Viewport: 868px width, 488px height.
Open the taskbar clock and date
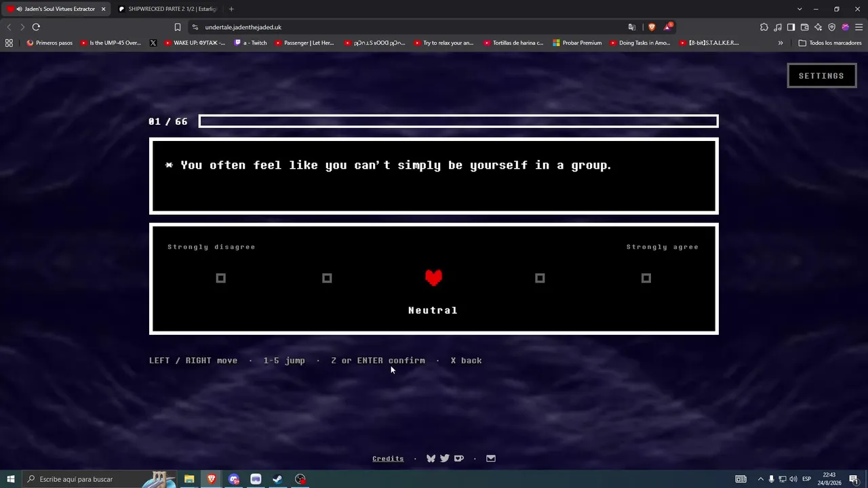pos(829,479)
